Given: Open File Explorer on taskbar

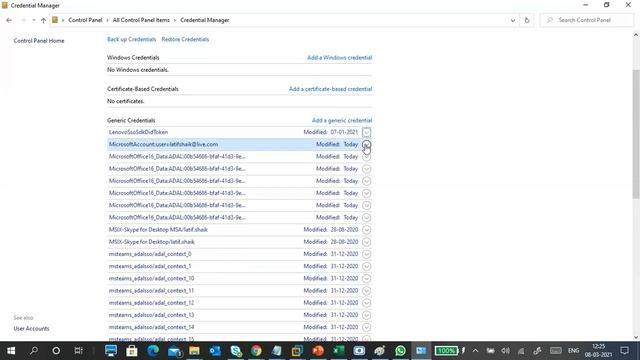Looking at the screenshot, I should 194,351.
